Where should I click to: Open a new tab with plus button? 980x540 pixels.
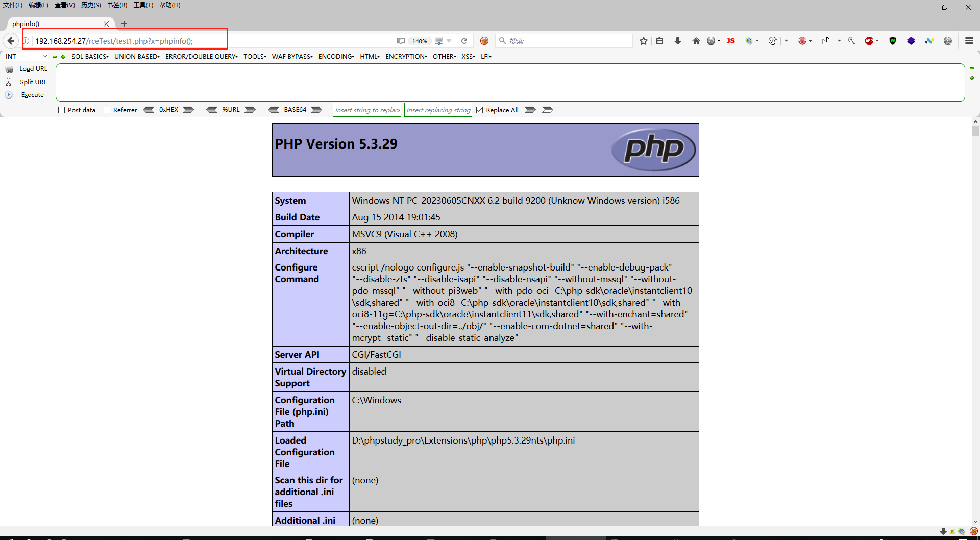(x=124, y=24)
